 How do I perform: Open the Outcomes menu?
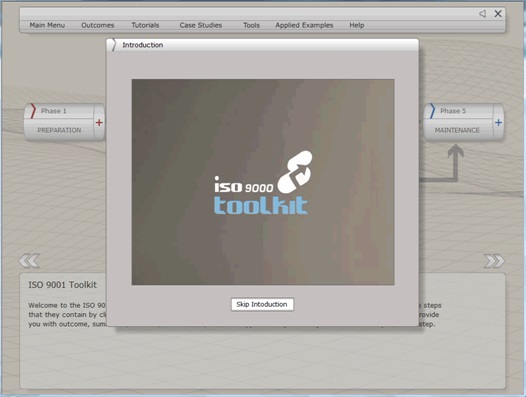(98, 25)
